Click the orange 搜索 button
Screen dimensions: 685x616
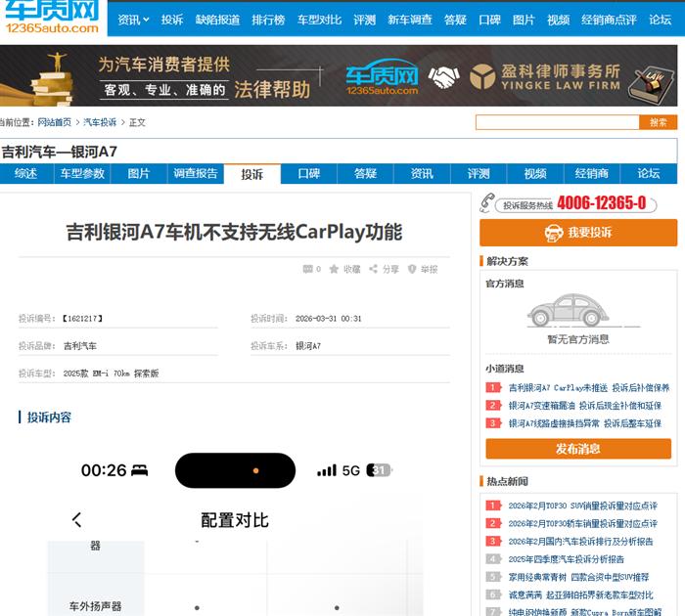click(658, 122)
